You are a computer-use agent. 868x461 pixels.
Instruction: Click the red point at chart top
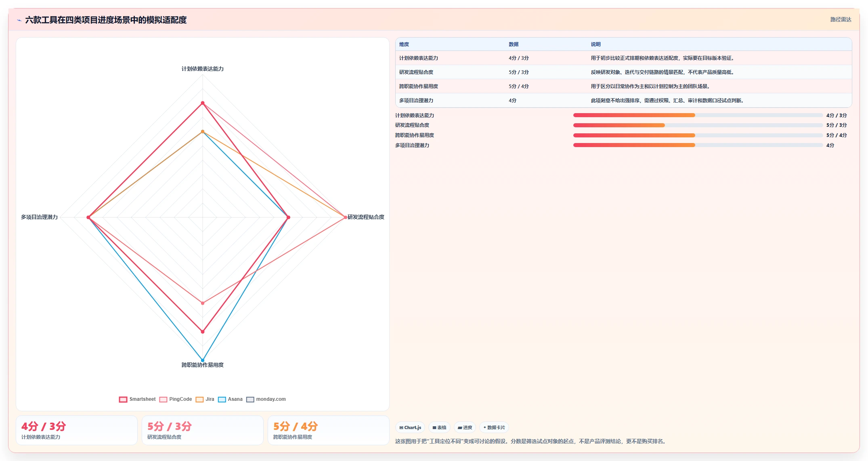point(203,103)
